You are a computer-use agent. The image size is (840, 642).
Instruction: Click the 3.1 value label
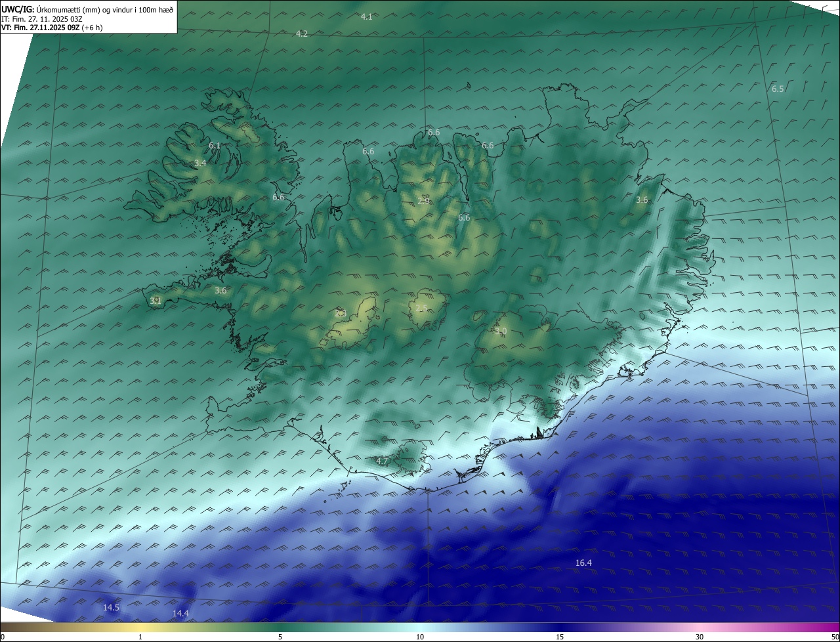[x=156, y=301]
